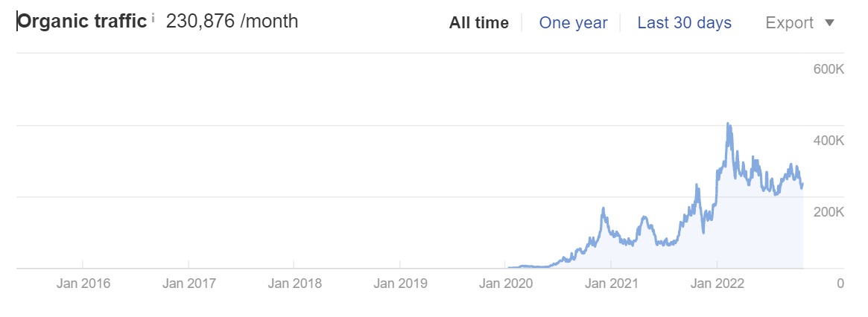This screenshot has width=868, height=317.
Task: Click the 600K y-axis label
Action: (827, 69)
